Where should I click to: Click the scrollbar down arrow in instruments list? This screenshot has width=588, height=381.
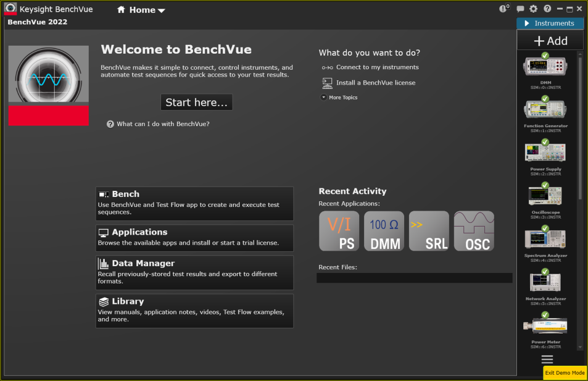pyautogui.click(x=580, y=348)
